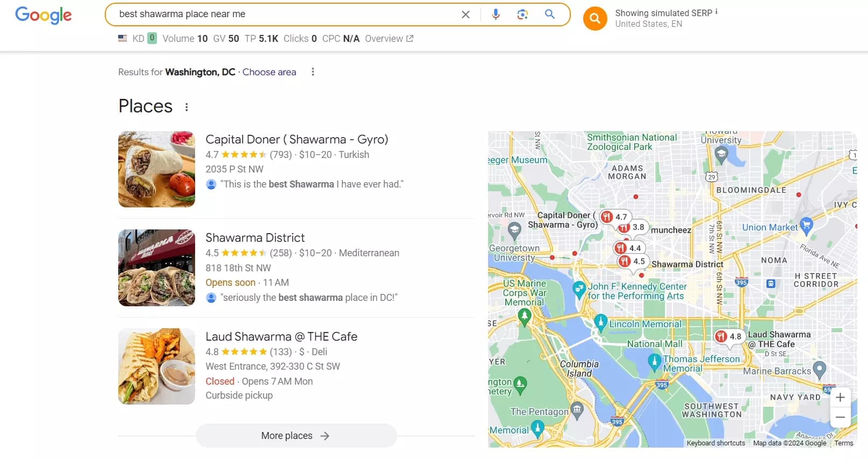
Task: Open Capital Doner ( Shawarma - Gyro) listing
Action: click(297, 140)
